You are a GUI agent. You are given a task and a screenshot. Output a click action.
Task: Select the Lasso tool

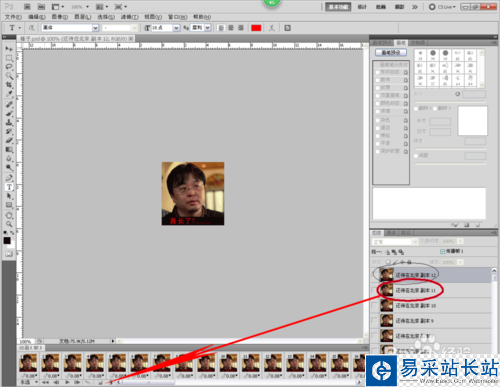[x=9, y=67]
